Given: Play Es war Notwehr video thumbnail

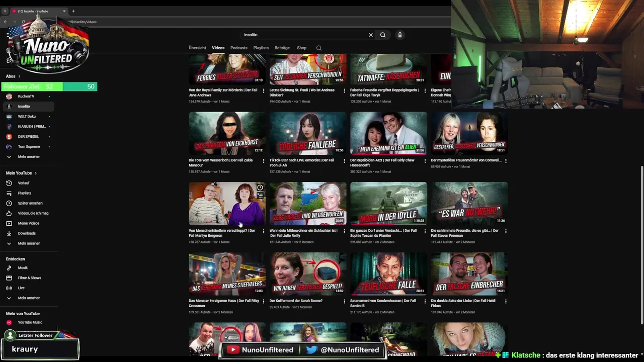Looking at the screenshot, I should point(469,204).
